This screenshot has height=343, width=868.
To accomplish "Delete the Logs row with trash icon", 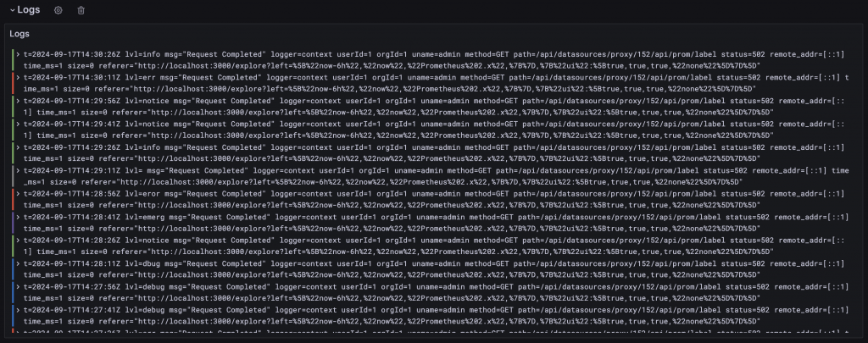I will click(81, 10).
